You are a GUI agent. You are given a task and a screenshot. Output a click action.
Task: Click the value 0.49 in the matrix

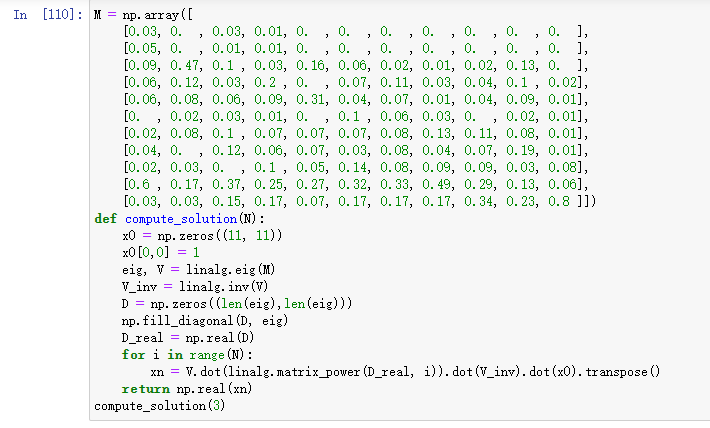pyautogui.click(x=437, y=184)
